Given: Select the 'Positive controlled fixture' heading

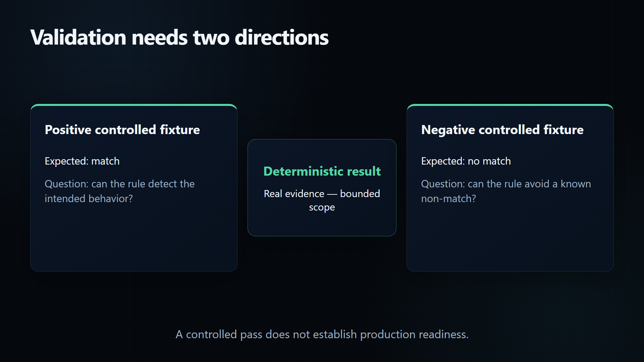Looking at the screenshot, I should coord(122,130).
